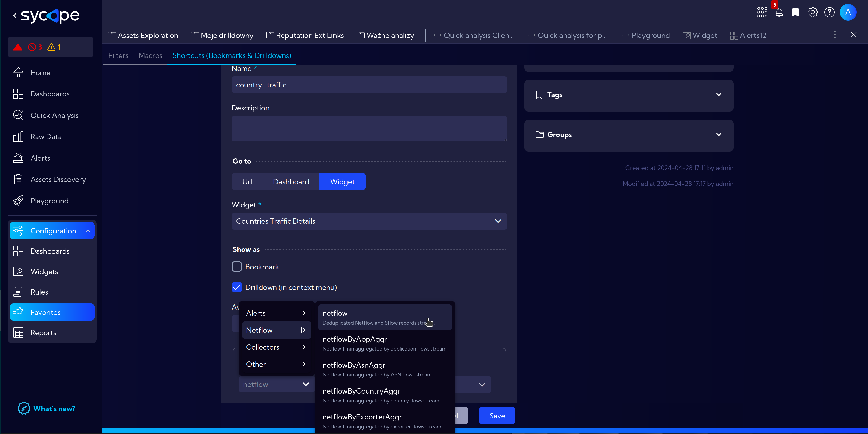This screenshot has width=868, height=434.
Task: Collapse sidebar via arrow near logo
Action: [15, 16]
